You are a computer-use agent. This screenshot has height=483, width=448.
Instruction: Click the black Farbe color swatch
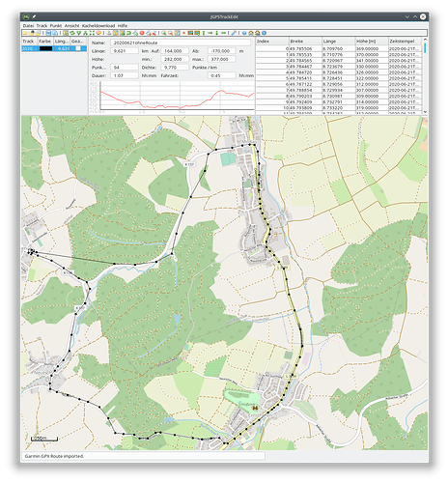point(45,48)
